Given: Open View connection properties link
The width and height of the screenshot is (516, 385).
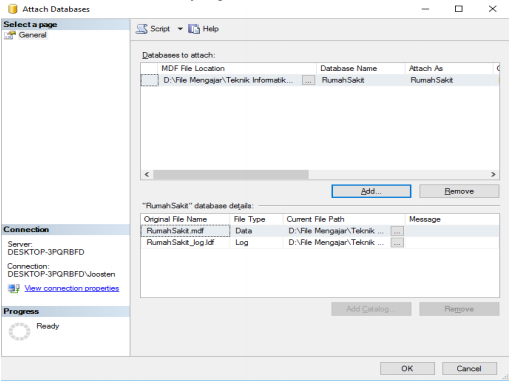Looking at the screenshot, I should pyautogui.click(x=72, y=288).
